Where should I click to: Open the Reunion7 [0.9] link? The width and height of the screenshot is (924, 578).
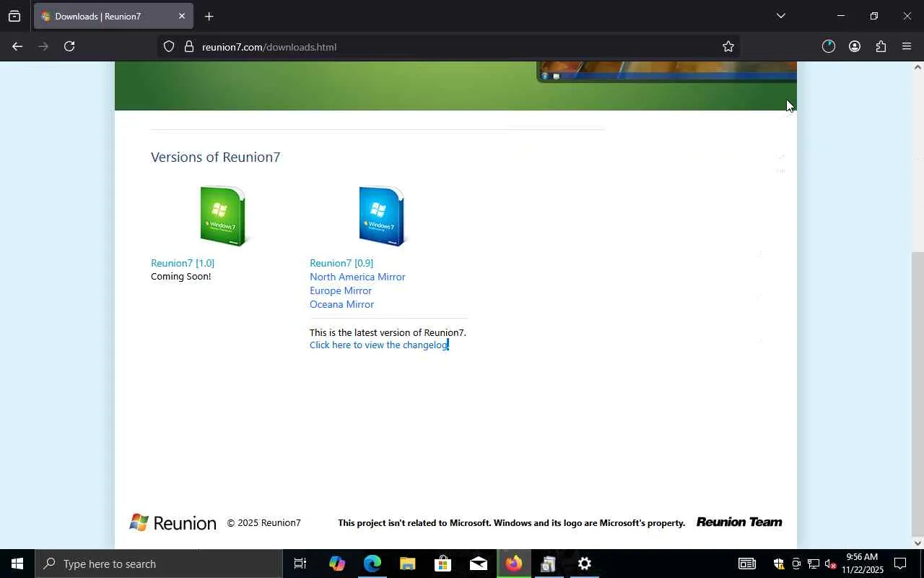[x=341, y=263]
